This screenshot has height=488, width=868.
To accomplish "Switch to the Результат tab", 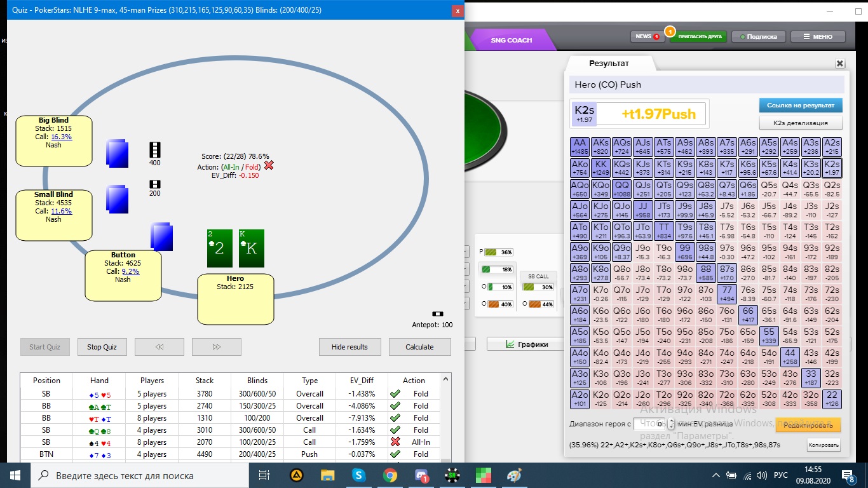I will click(x=609, y=64).
